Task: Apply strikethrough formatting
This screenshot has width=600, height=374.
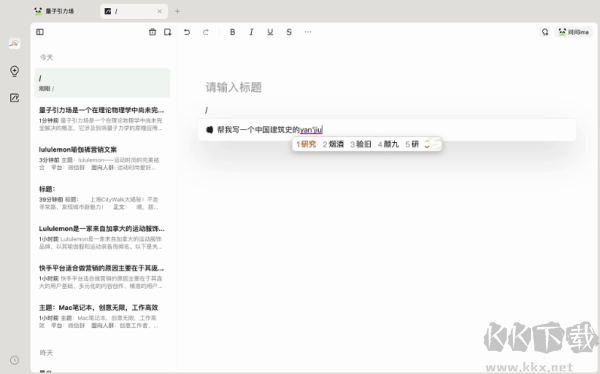Action: (289, 32)
